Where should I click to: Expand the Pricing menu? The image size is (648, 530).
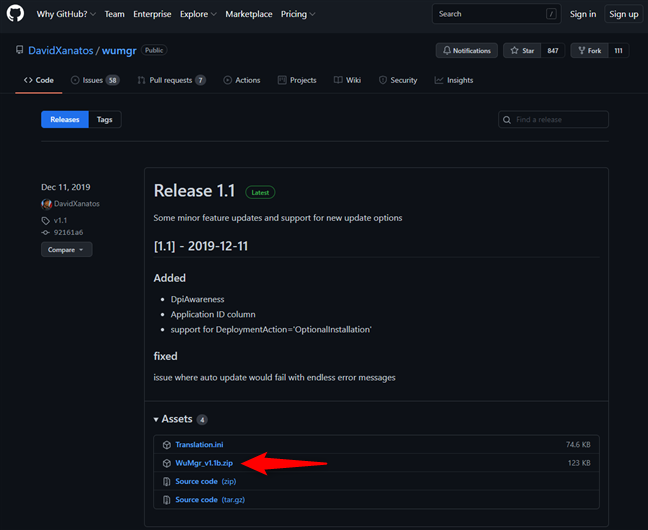298,14
